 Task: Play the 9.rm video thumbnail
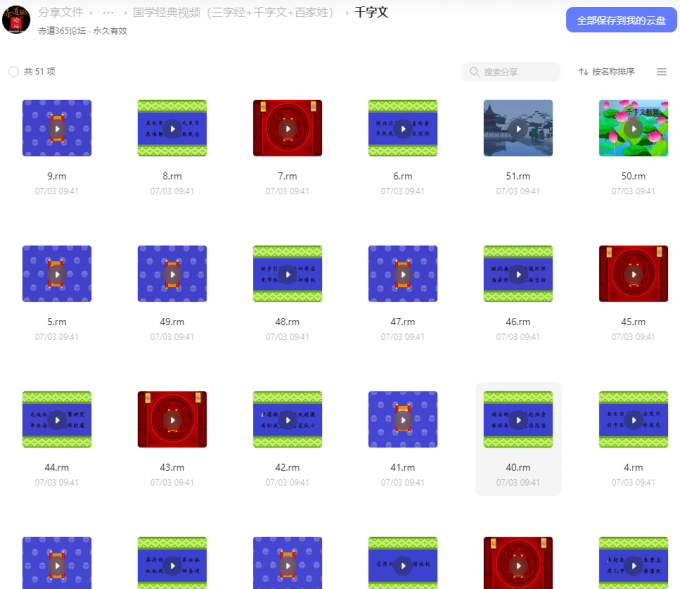click(x=57, y=128)
